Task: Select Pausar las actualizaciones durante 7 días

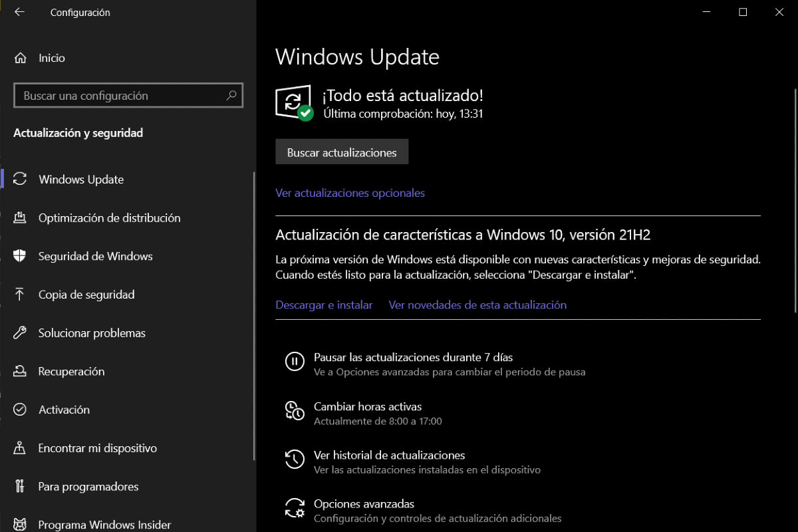Action: tap(413, 357)
